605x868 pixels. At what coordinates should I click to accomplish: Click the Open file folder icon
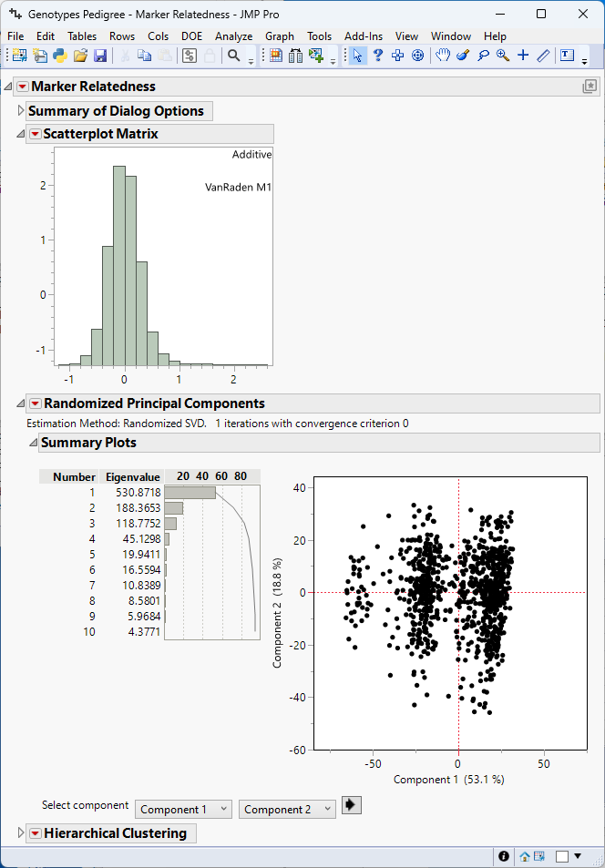pyautogui.click(x=80, y=56)
